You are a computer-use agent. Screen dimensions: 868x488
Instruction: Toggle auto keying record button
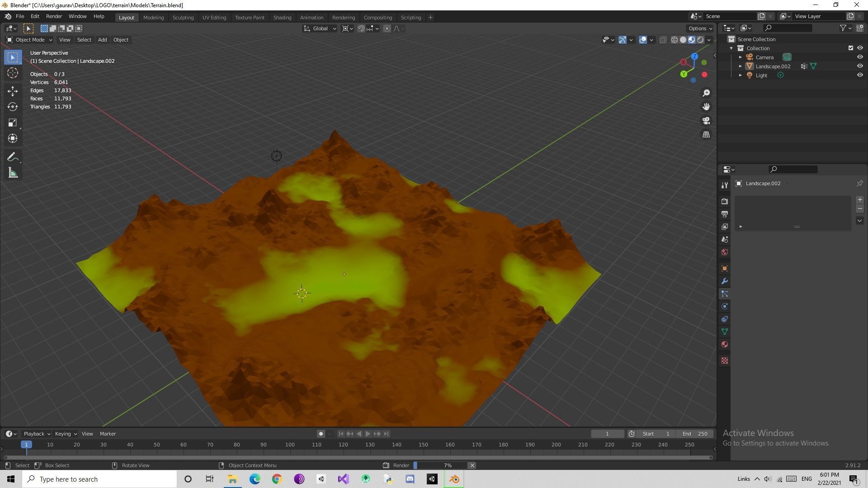[x=321, y=434]
